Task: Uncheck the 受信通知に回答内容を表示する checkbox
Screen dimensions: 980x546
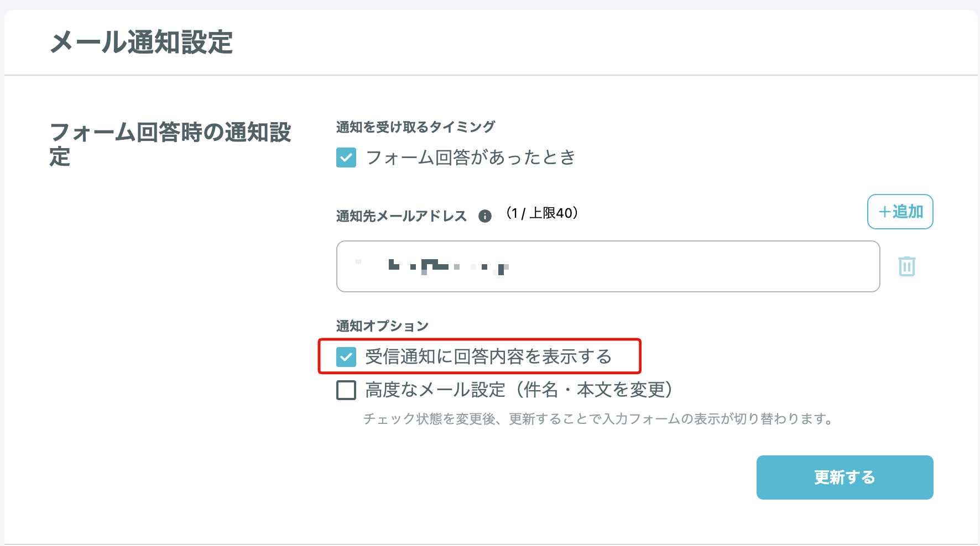Action: click(x=346, y=357)
